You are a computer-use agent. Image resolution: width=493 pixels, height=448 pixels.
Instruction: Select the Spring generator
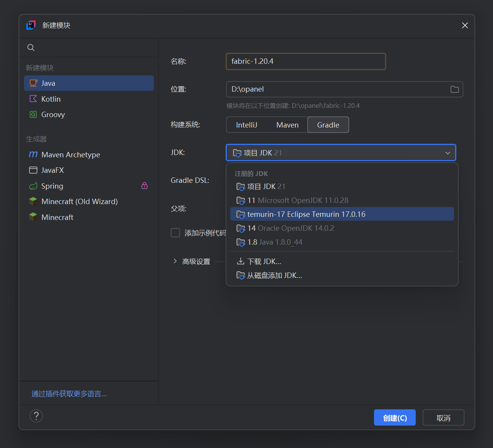[52, 186]
